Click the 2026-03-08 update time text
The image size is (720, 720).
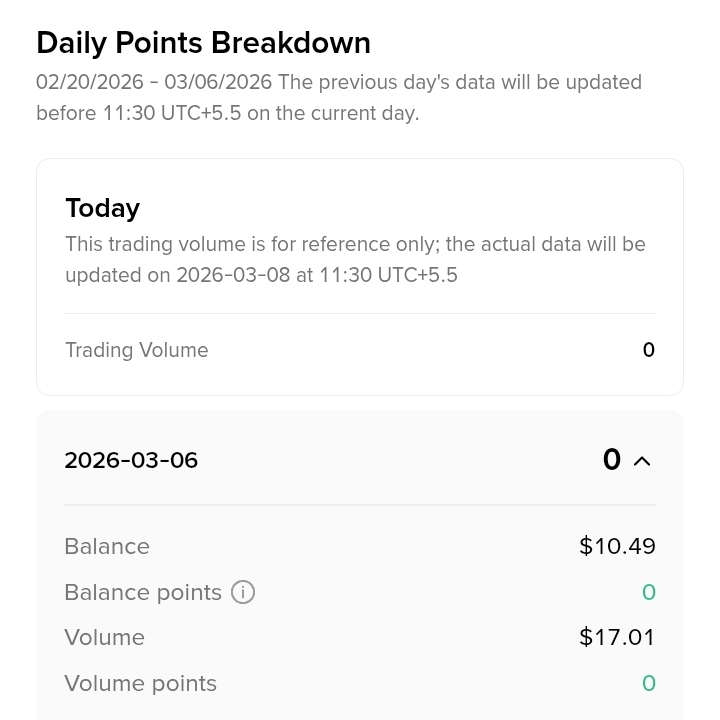317,275
